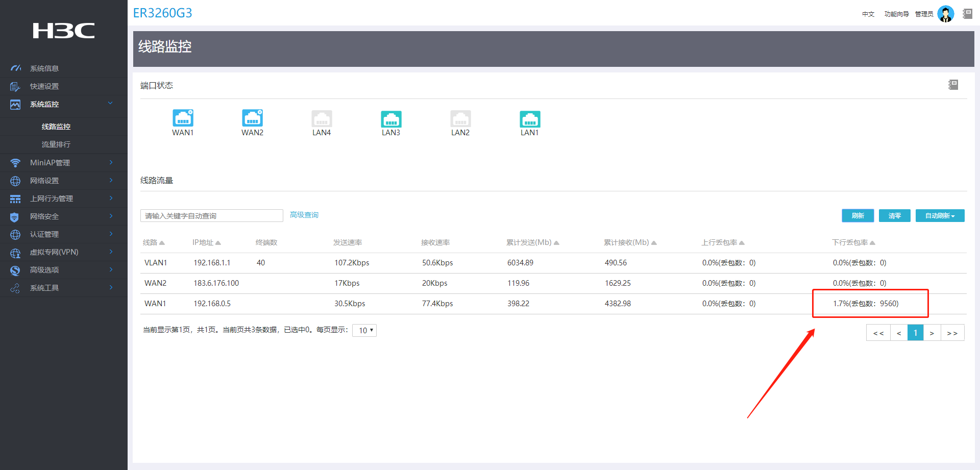Expand the 高级选项 menu chevron
The height and width of the screenshot is (470, 980).
click(111, 269)
